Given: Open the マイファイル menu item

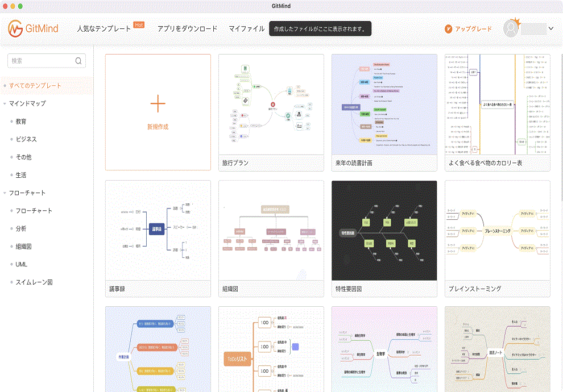Looking at the screenshot, I should point(247,29).
